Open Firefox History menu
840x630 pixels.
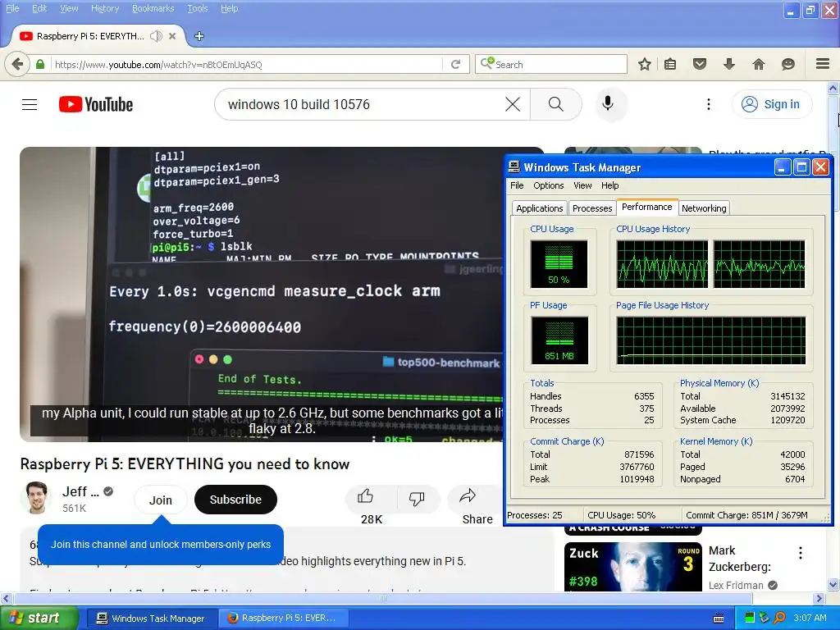[x=105, y=8]
